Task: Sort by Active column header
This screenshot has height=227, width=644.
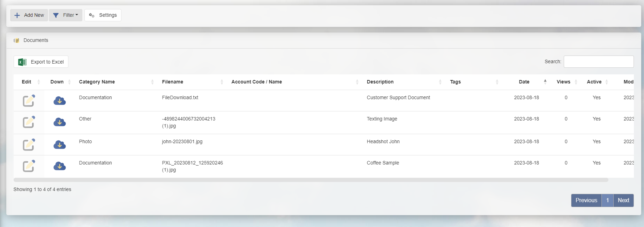Action: click(597, 82)
